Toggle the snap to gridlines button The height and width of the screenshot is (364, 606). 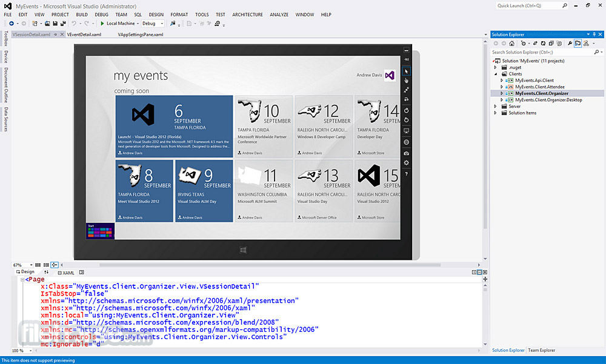pos(46,265)
